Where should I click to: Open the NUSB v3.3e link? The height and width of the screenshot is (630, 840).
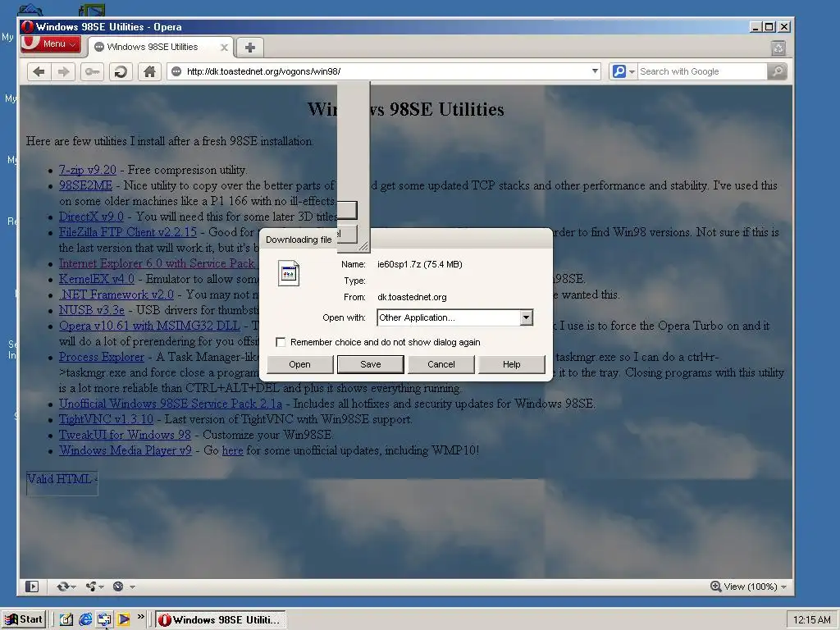click(x=92, y=309)
